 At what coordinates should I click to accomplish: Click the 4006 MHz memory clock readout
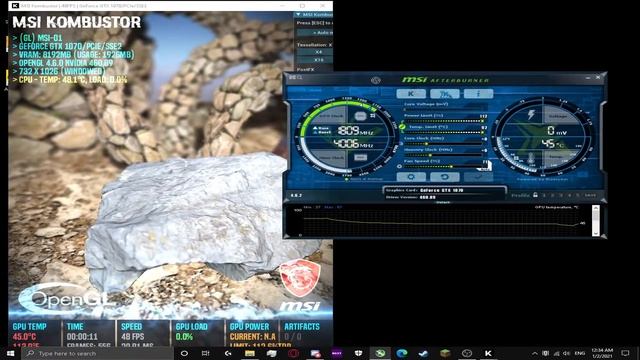353,144
